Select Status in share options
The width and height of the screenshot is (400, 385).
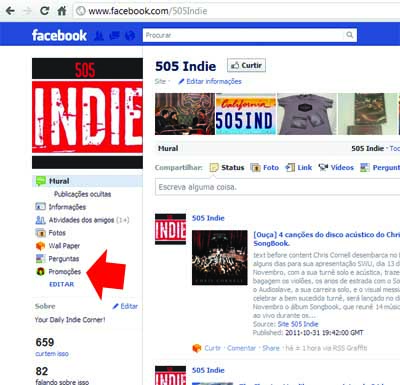click(x=227, y=167)
